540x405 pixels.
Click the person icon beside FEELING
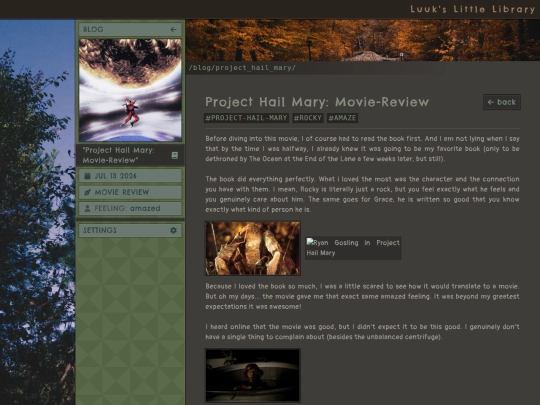[x=87, y=208]
